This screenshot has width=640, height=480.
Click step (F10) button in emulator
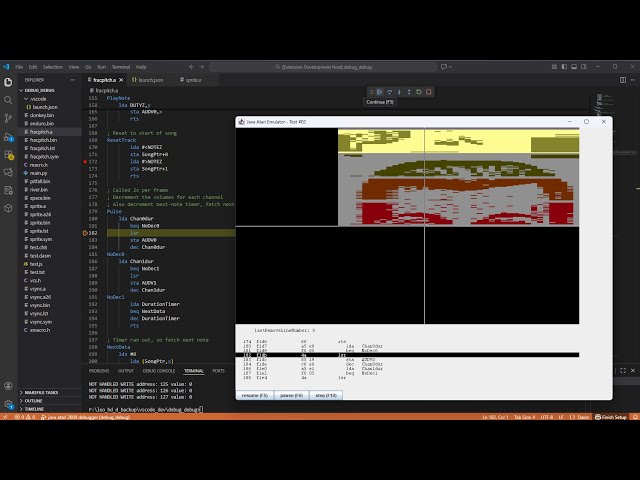[x=326, y=395]
